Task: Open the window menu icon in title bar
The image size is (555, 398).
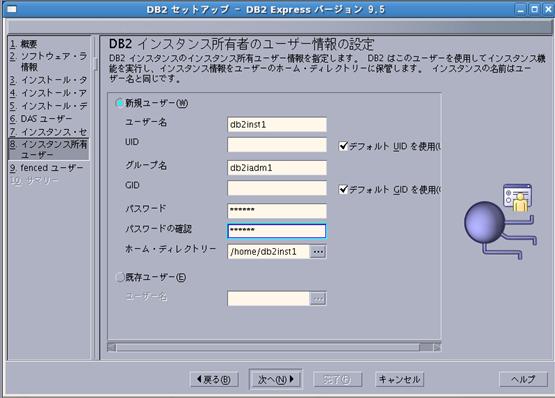Action: [12, 9]
